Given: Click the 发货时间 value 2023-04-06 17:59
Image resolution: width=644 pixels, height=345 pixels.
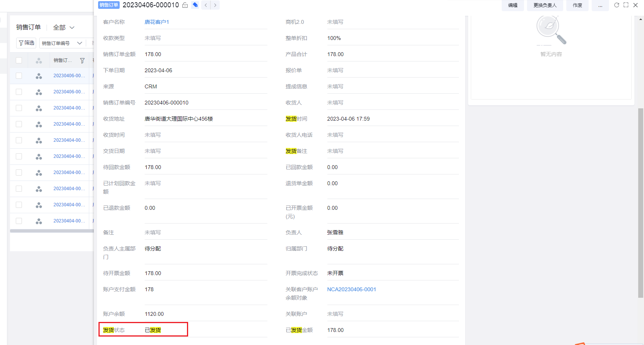Looking at the screenshot, I should coord(349,119).
